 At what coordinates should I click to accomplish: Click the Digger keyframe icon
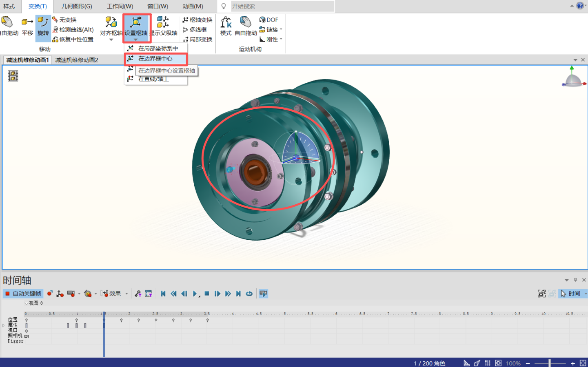click(x=88, y=294)
